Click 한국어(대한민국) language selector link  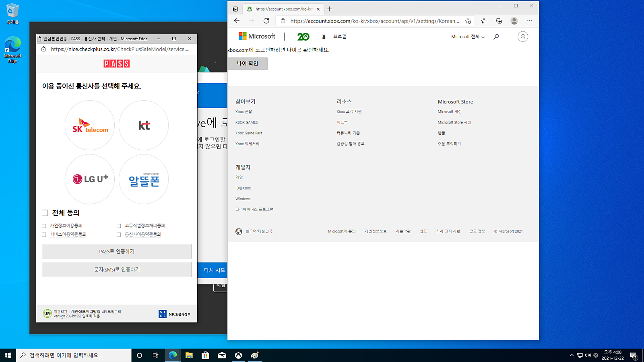pos(260,231)
